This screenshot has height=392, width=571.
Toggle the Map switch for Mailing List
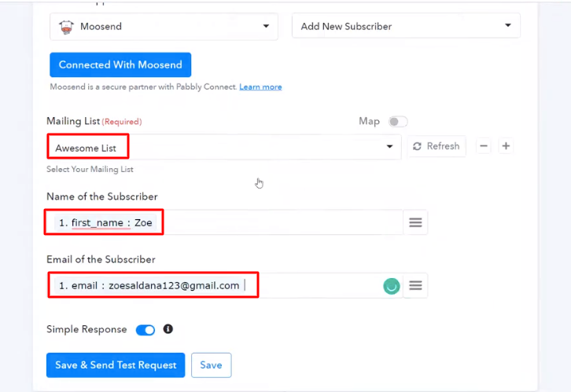tap(398, 122)
